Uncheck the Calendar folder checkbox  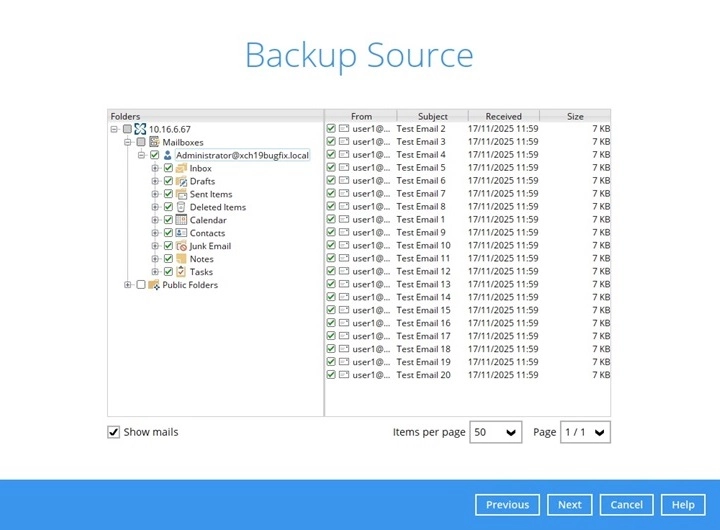pos(168,220)
